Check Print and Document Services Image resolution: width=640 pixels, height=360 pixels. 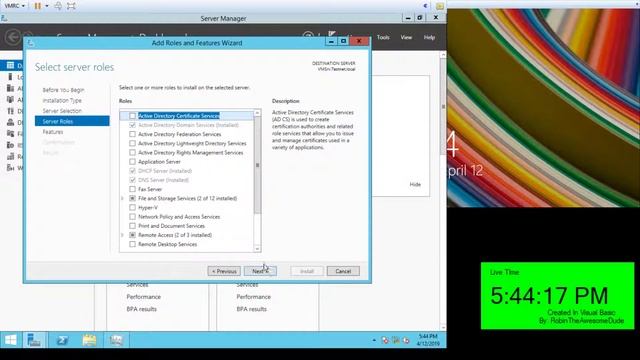coord(132,226)
